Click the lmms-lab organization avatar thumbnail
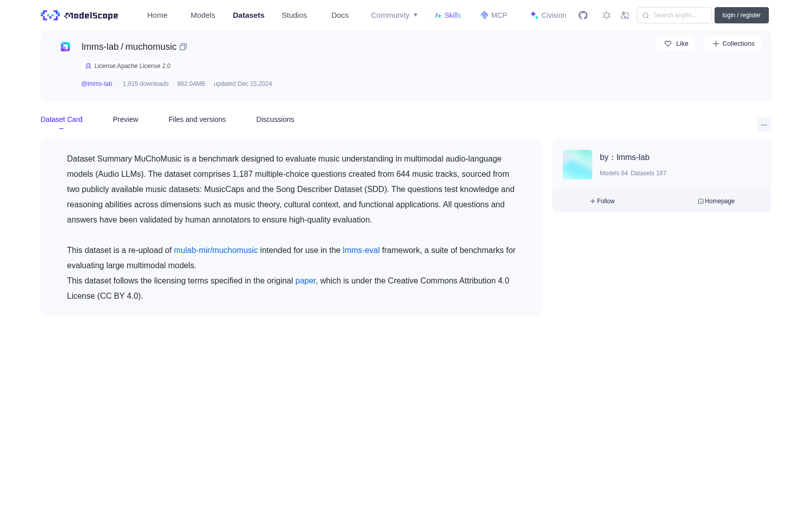This screenshot has width=812, height=508. click(x=578, y=165)
